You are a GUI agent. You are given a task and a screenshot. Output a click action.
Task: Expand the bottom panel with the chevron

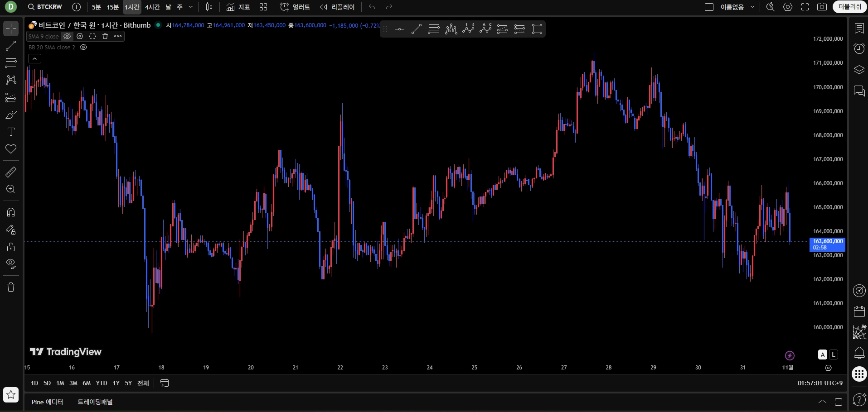pos(822,402)
